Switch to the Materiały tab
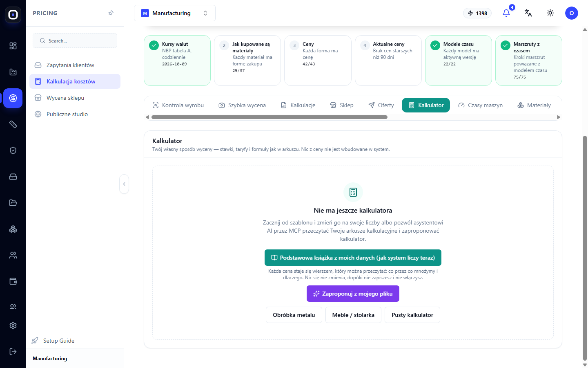This screenshot has width=588, height=368. (534, 105)
